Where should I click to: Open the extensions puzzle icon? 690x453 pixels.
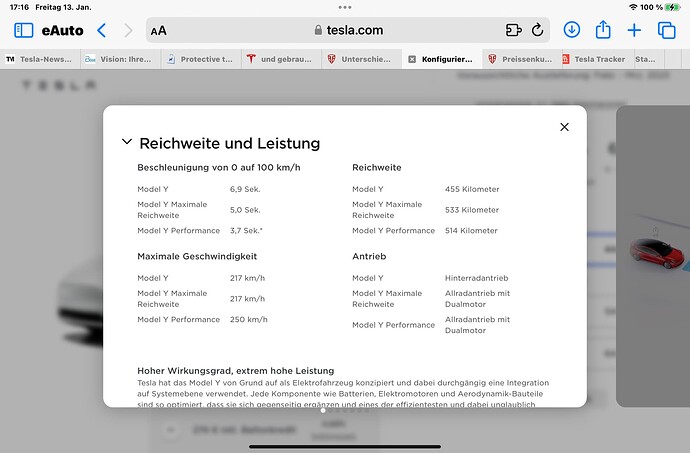coord(514,30)
